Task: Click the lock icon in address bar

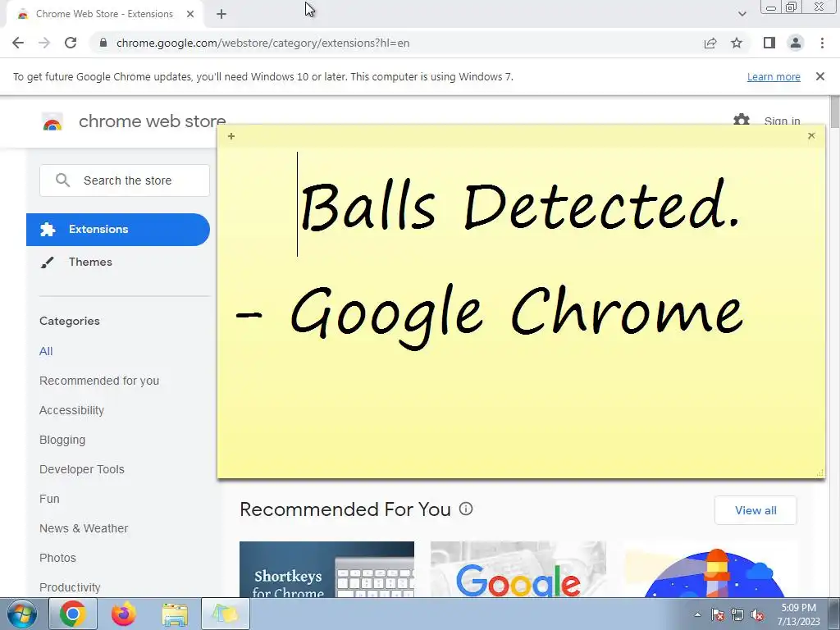Action: point(103,43)
